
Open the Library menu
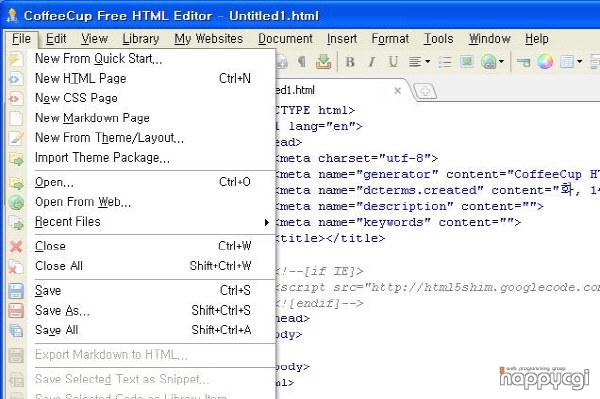pyautogui.click(x=140, y=39)
